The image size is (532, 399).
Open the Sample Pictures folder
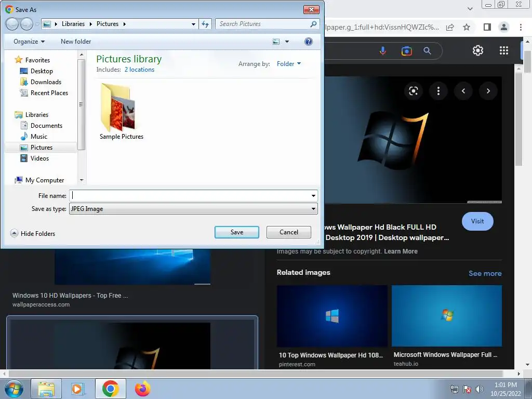tap(121, 112)
